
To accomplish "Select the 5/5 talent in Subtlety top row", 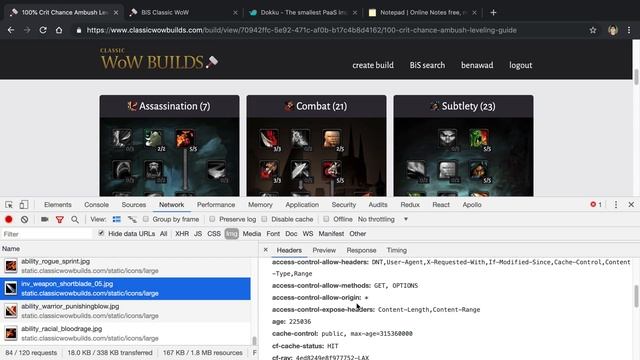I will [479, 139].
